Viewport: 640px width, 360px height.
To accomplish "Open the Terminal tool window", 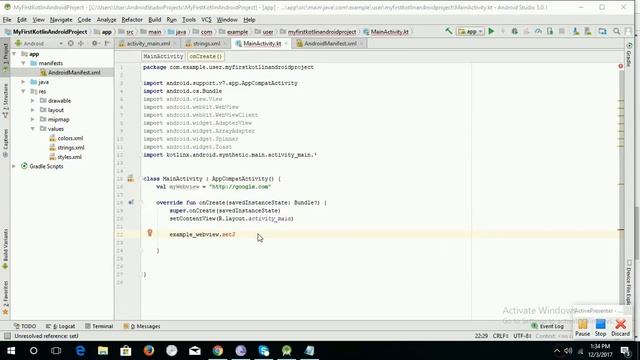I will pyautogui.click(x=99, y=326).
